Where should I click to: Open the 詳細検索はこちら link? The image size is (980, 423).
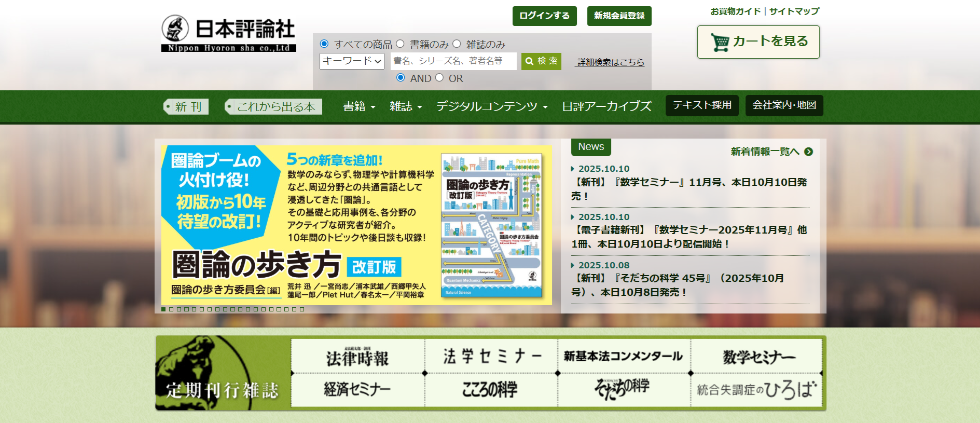pyautogui.click(x=610, y=62)
